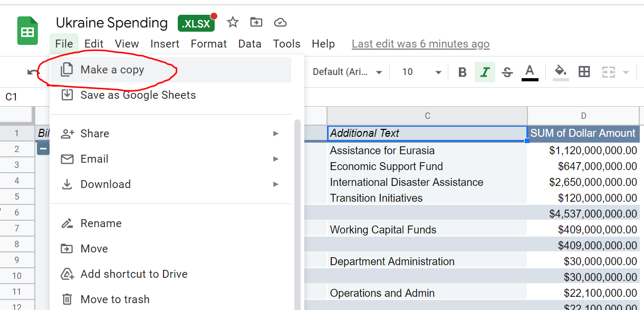Open the font family dropdown

(347, 72)
